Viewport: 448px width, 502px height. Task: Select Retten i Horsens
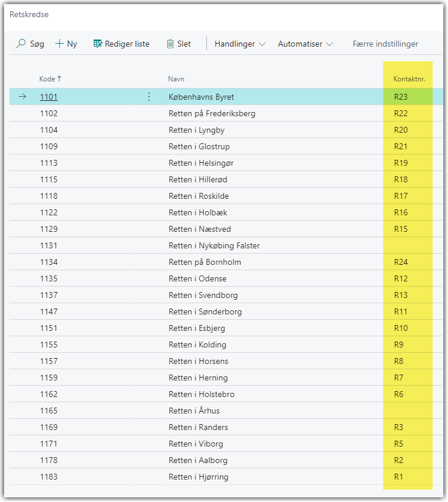click(x=199, y=361)
